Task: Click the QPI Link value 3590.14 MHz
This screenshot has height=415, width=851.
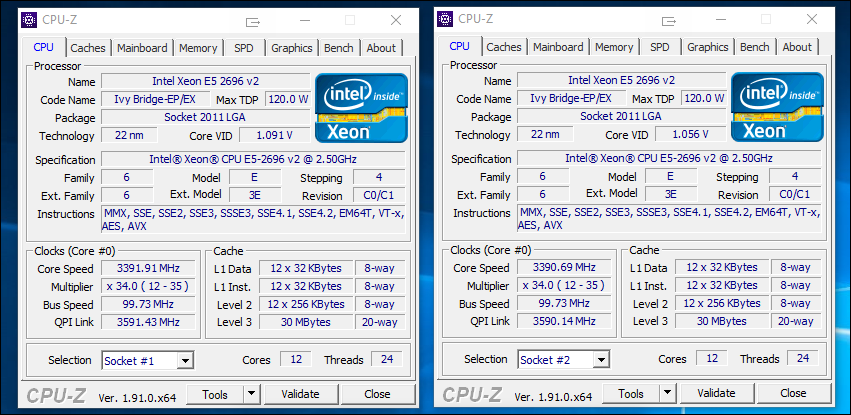Action: click(563, 321)
